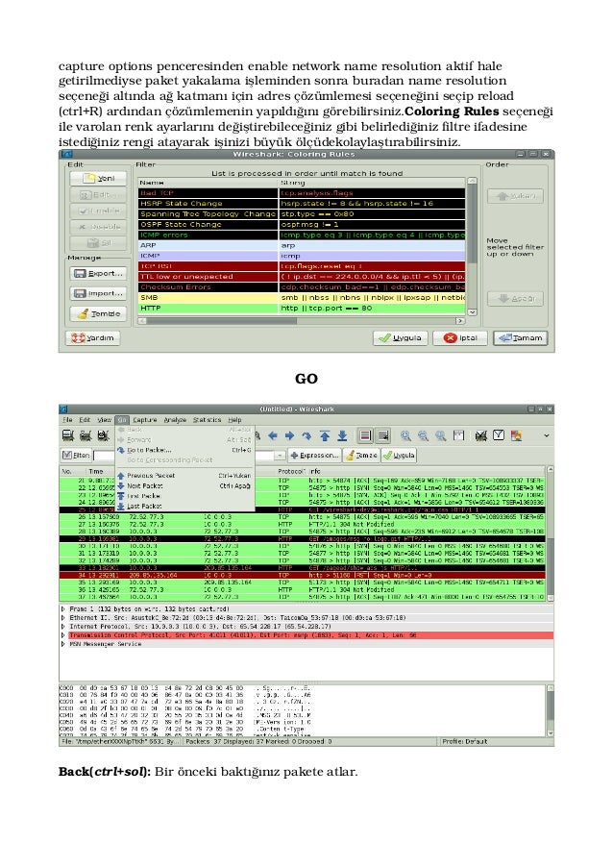Click the blue go back arrow icon
This screenshot has height=868, width=613.
pos(273,435)
